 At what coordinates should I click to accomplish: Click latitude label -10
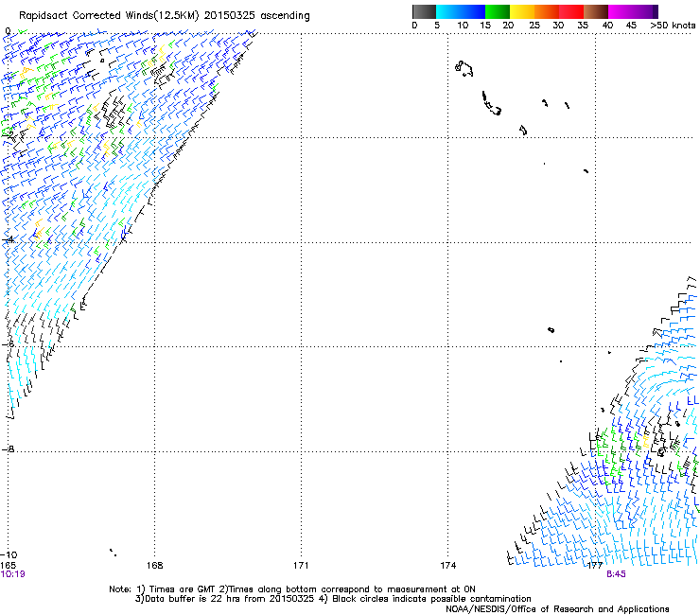9,555
